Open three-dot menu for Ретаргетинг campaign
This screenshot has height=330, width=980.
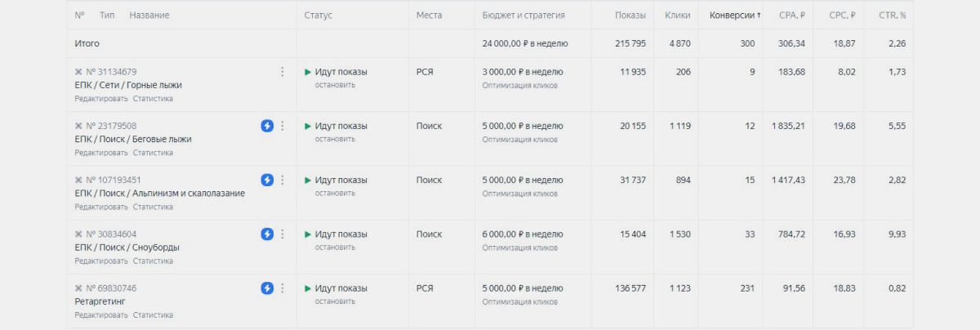283,288
